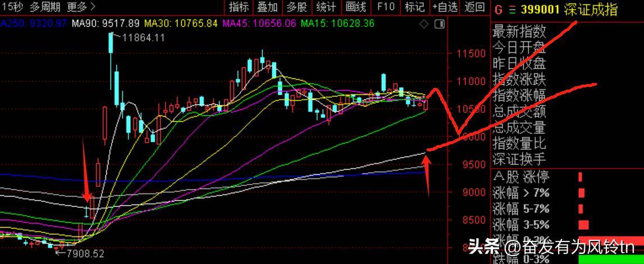Screen dimensions: 644x264
Task: Open the 多股 multi-stock view
Action: pyautogui.click(x=296, y=7)
